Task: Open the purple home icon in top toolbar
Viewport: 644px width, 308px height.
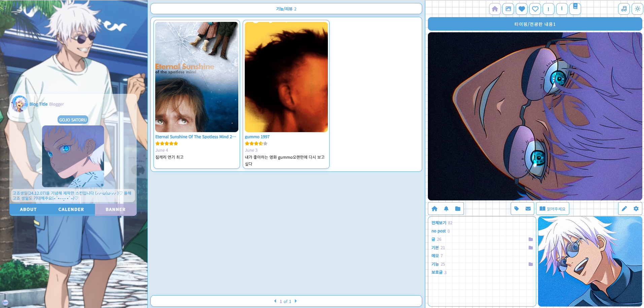Action: (x=495, y=9)
